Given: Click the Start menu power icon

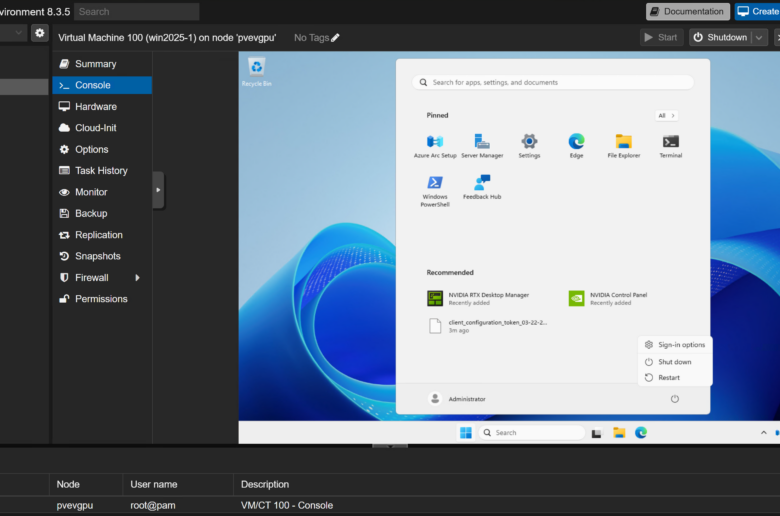Looking at the screenshot, I should 675,399.
